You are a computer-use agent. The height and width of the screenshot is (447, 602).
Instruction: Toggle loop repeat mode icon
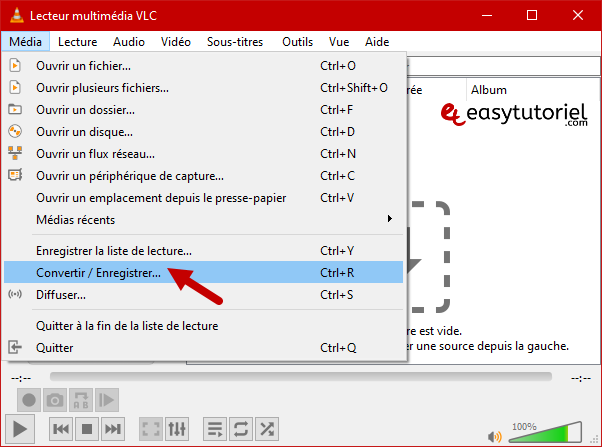click(241, 429)
